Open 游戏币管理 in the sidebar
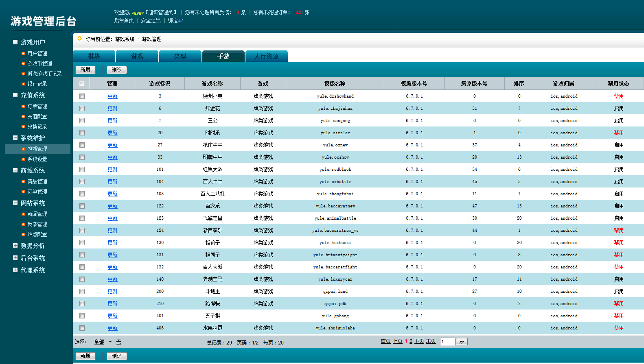 (39, 63)
